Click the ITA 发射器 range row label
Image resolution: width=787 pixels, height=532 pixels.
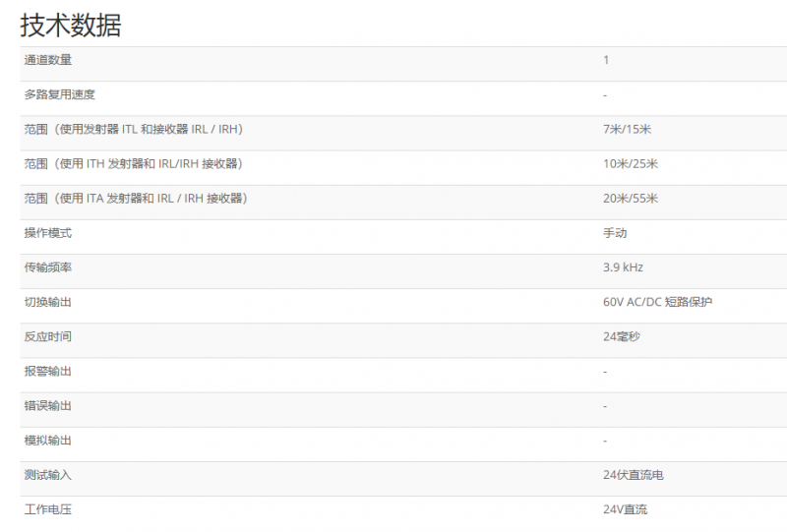click(x=135, y=199)
